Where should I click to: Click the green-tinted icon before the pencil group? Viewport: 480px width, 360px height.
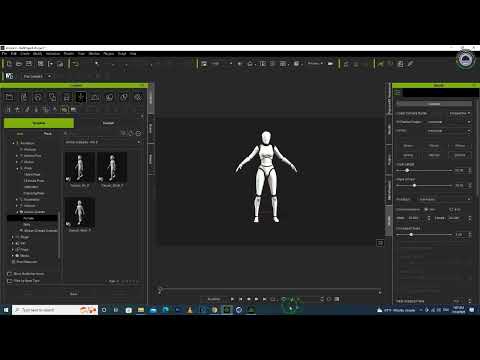pyautogui.click(x=380, y=64)
